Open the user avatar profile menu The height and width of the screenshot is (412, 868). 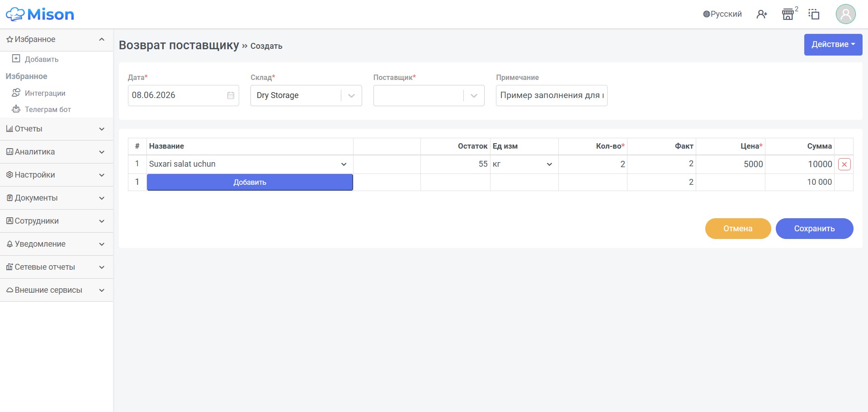845,14
